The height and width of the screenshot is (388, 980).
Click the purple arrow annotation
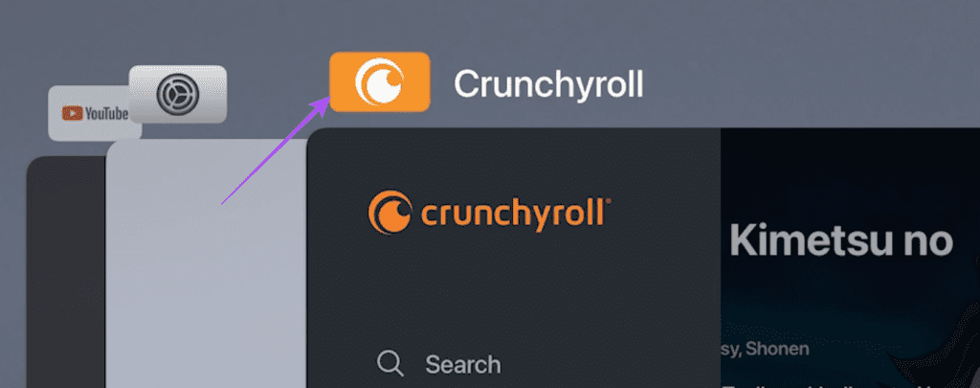click(277, 150)
